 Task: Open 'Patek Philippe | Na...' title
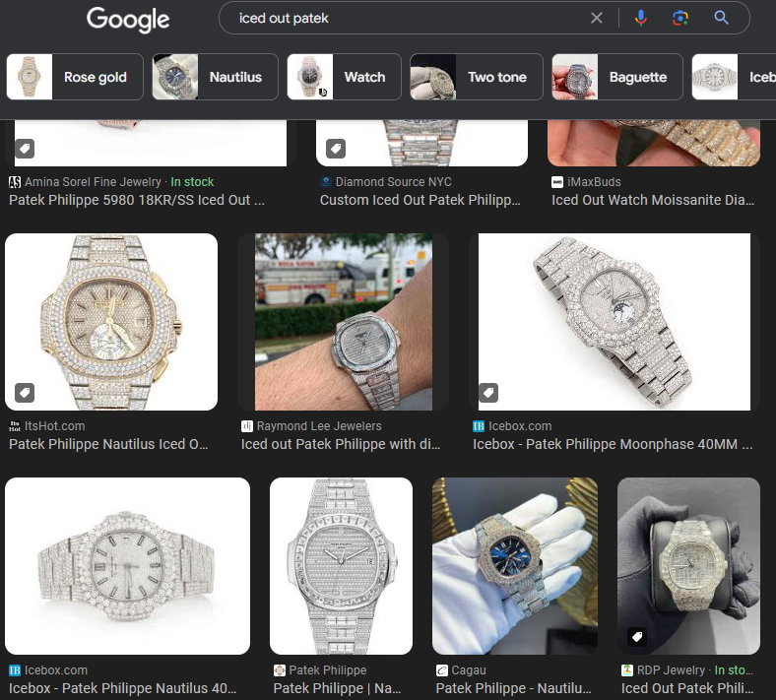pyautogui.click(x=337, y=688)
